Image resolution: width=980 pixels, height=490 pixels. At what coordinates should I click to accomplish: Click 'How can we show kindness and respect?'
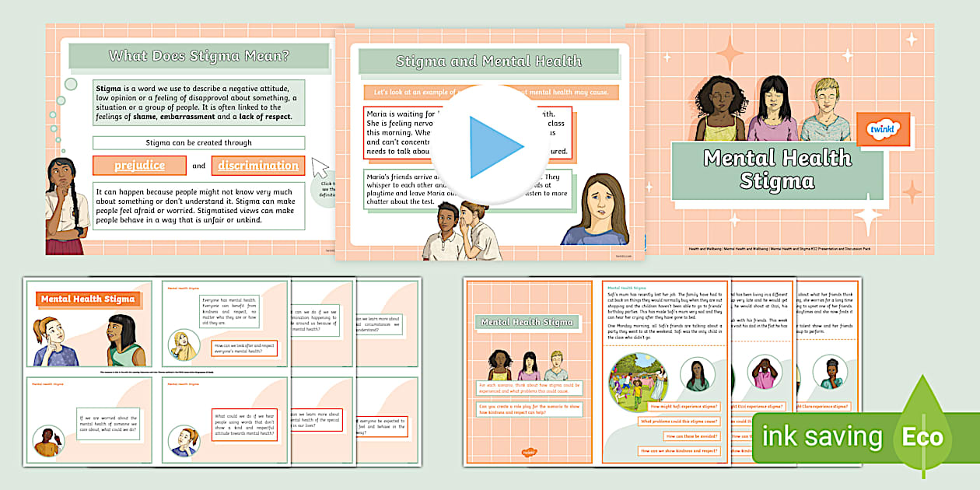pos(682,450)
